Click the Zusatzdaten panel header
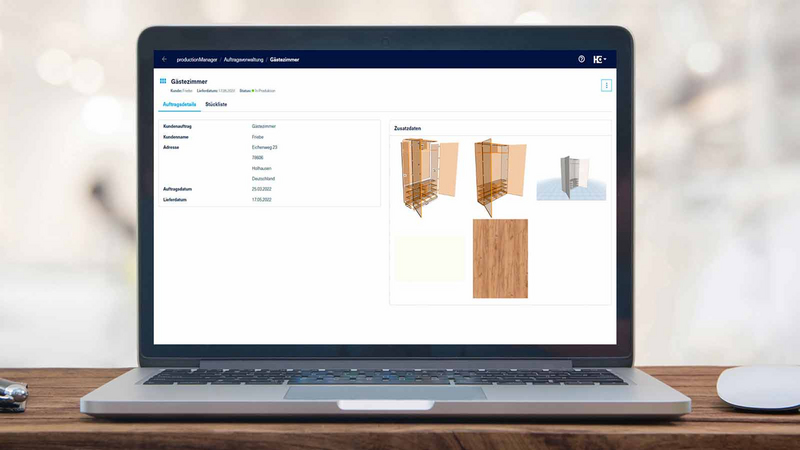800x450 pixels. pos(407,128)
